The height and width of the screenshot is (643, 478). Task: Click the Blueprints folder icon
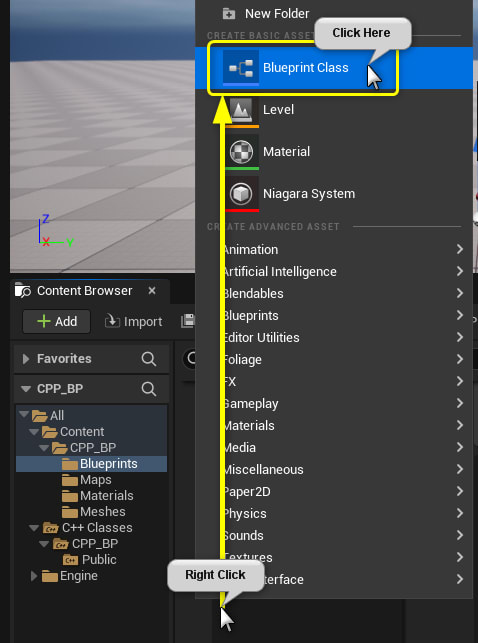(x=70, y=464)
